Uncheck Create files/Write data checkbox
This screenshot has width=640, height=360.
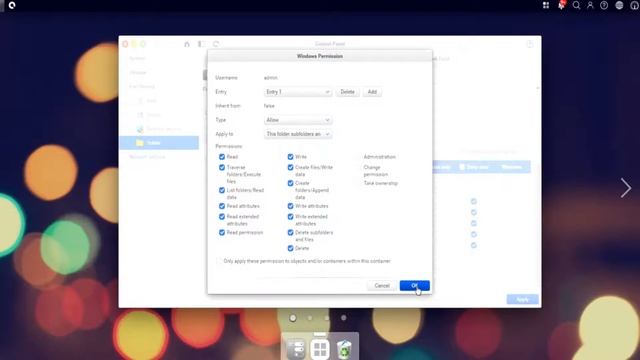pos(290,167)
